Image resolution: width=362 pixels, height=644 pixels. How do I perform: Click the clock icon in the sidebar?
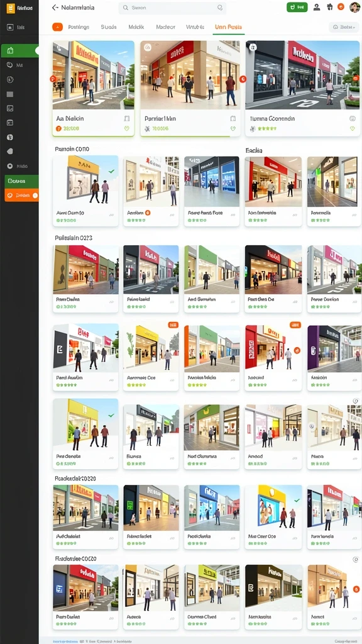coord(10,65)
